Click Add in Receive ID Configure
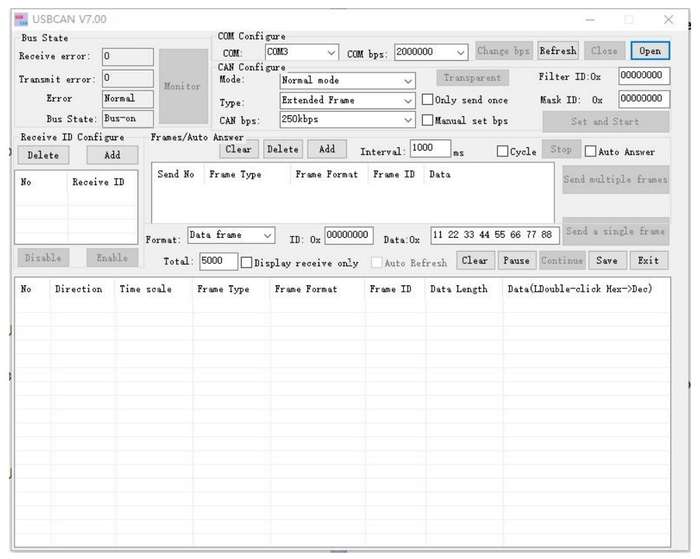This screenshot has width=700, height=559. coord(112,155)
